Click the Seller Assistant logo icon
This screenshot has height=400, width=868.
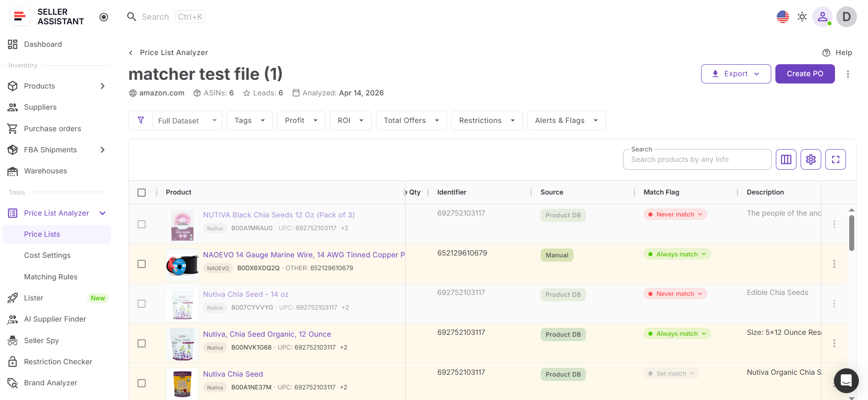tap(20, 17)
